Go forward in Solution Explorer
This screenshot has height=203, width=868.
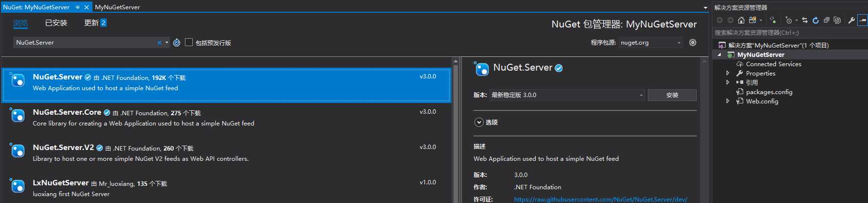click(731, 20)
